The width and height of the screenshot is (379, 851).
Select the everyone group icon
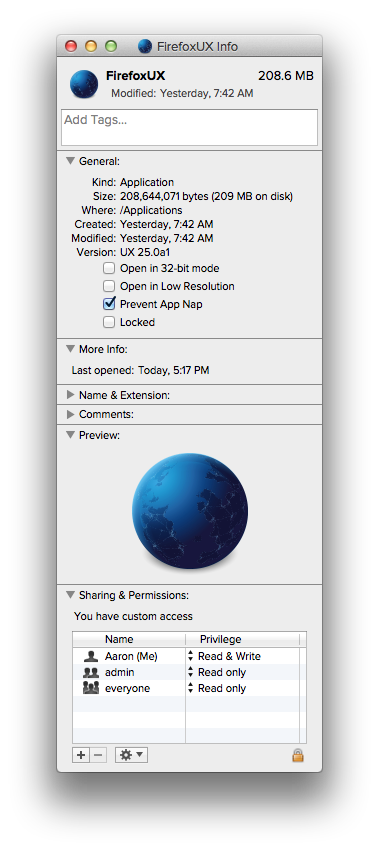coord(91,688)
